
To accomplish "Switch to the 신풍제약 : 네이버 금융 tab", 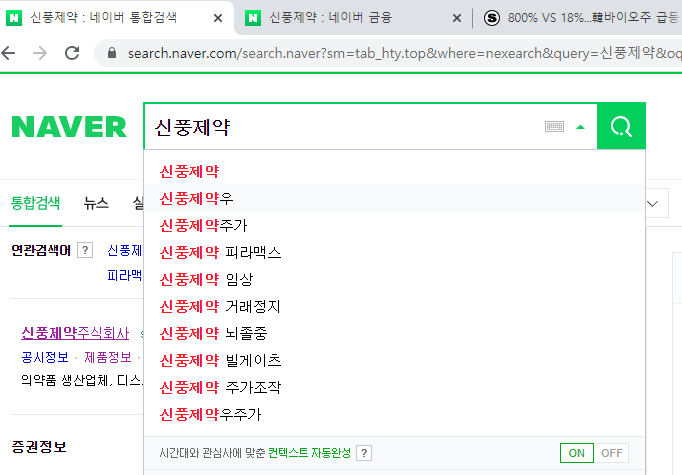I will coord(330,18).
